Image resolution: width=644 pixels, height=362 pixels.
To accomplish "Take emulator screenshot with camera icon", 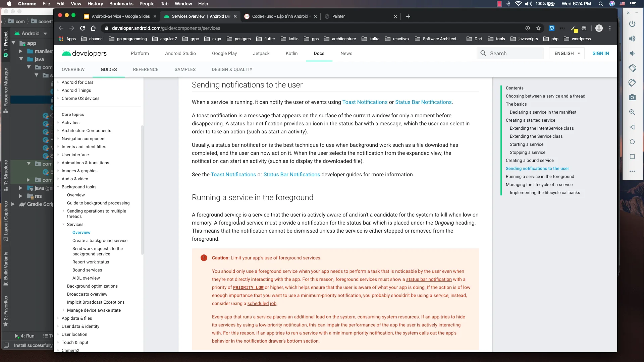I will pyautogui.click(x=632, y=98).
